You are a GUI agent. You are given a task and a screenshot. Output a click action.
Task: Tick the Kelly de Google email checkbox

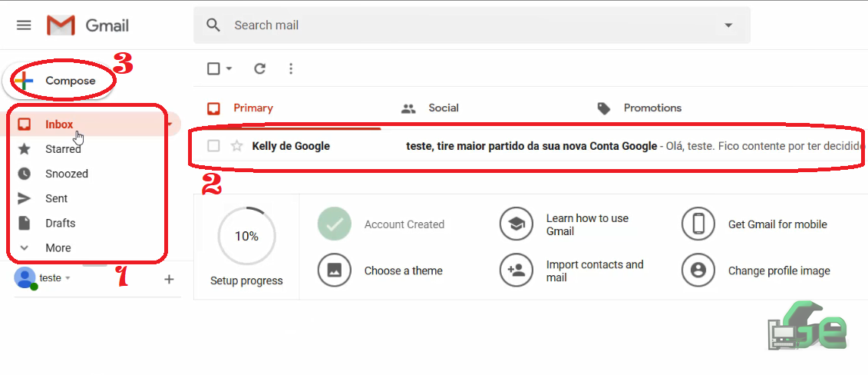213,146
